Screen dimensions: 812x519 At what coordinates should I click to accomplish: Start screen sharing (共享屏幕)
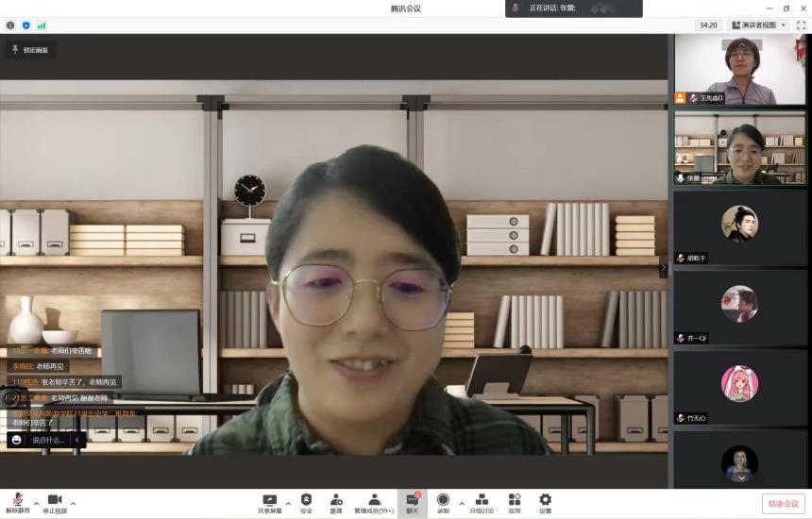pyautogui.click(x=270, y=503)
